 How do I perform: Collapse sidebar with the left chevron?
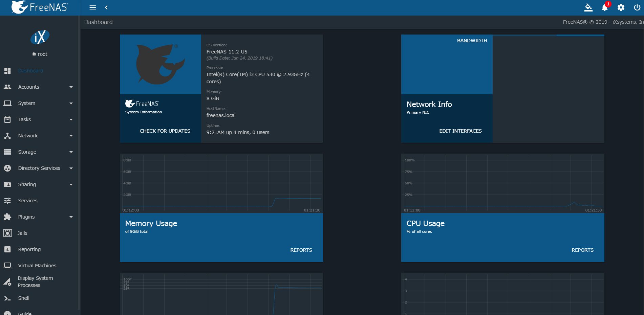click(106, 7)
